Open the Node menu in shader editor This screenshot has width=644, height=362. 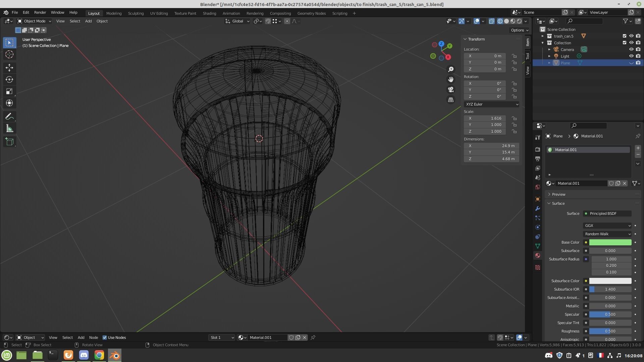tap(94, 338)
